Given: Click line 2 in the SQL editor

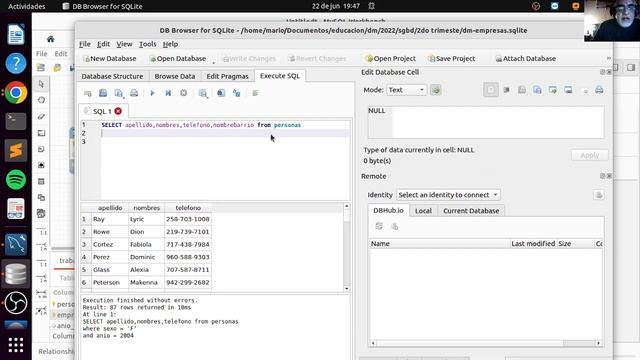Looking at the screenshot, I should (225, 133).
